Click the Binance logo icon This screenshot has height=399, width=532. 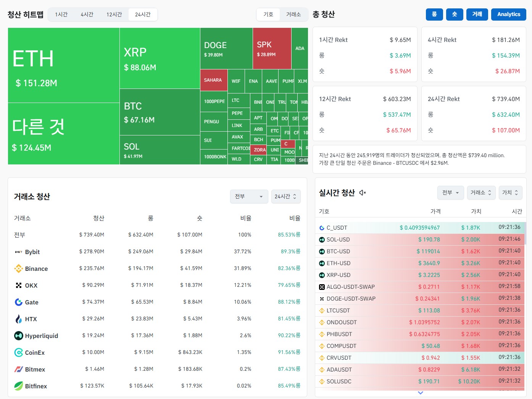coord(18,269)
